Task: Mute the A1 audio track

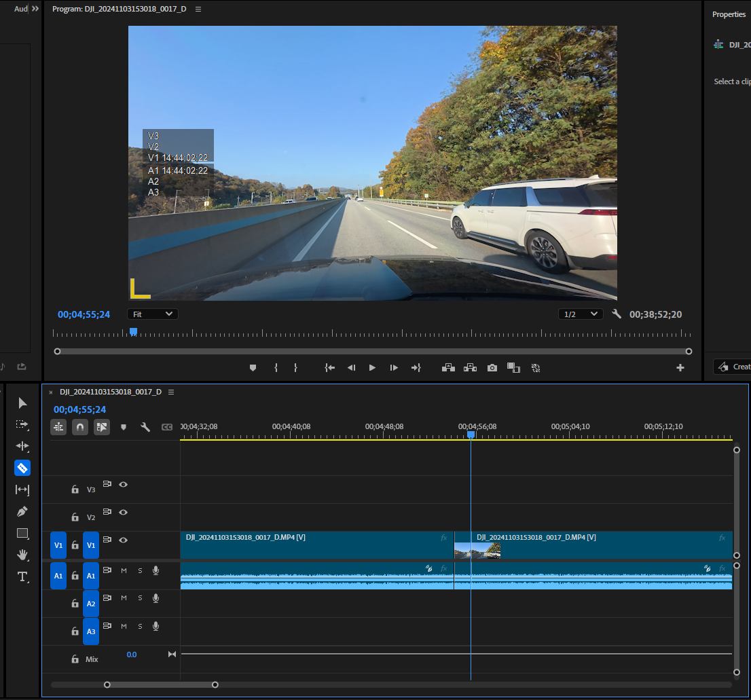Action: point(124,570)
